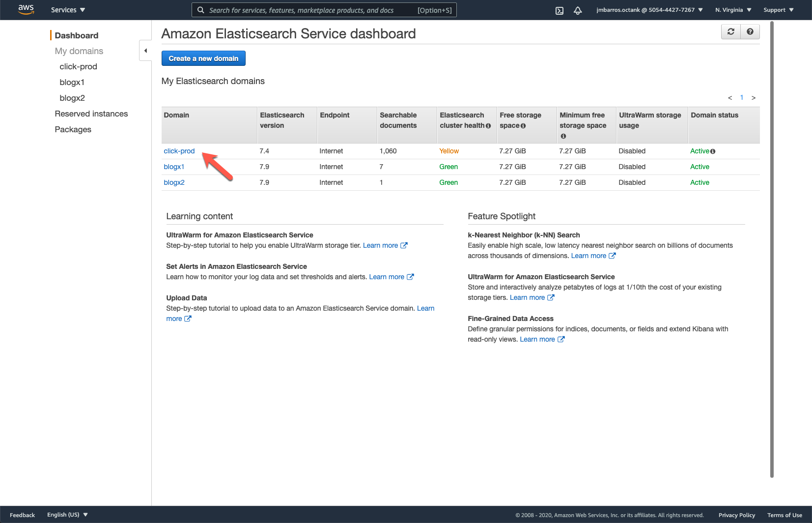This screenshot has width=812, height=523.
Task: Click the page vertical scrollbar
Action: point(772,249)
